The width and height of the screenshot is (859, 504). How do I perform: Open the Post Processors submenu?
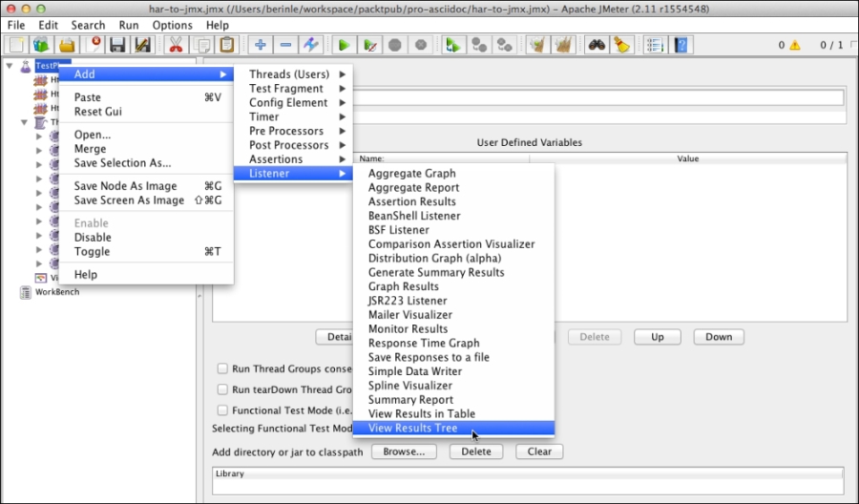[293, 145]
